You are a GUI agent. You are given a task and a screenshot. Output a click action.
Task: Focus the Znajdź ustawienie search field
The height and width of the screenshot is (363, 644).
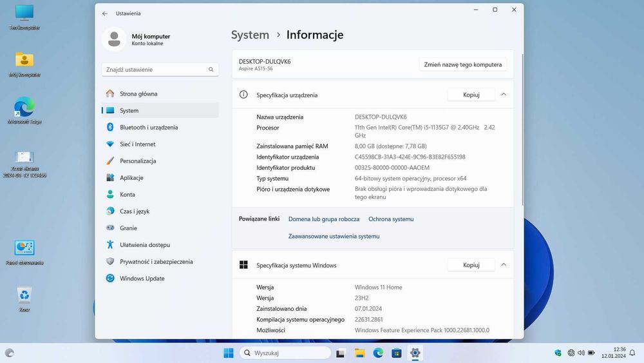point(160,70)
